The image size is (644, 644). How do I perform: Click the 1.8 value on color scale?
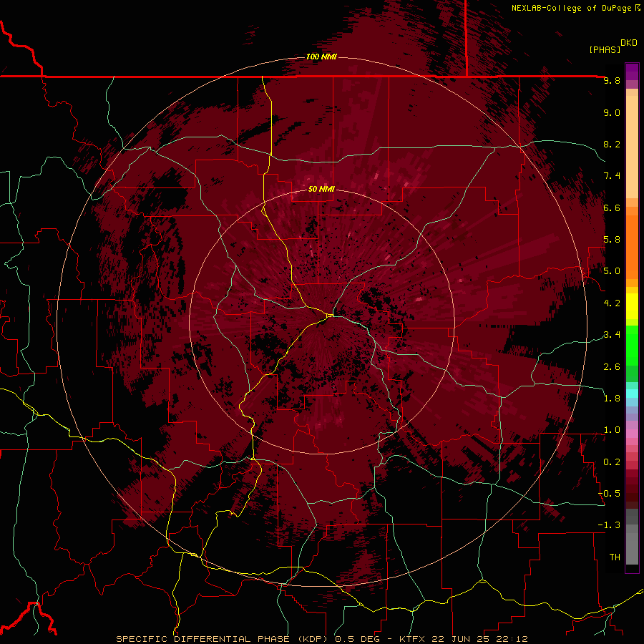pyautogui.click(x=612, y=399)
